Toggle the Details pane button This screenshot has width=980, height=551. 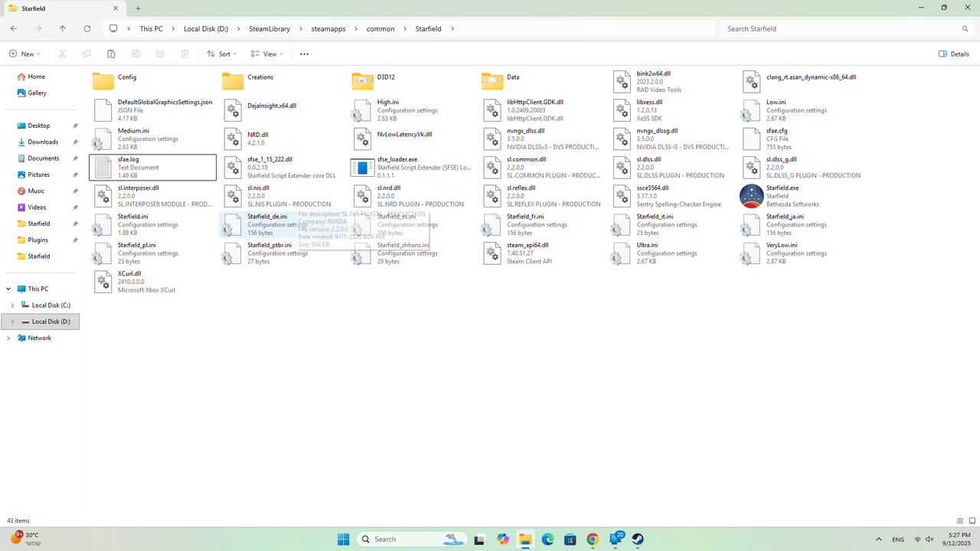[x=954, y=54]
